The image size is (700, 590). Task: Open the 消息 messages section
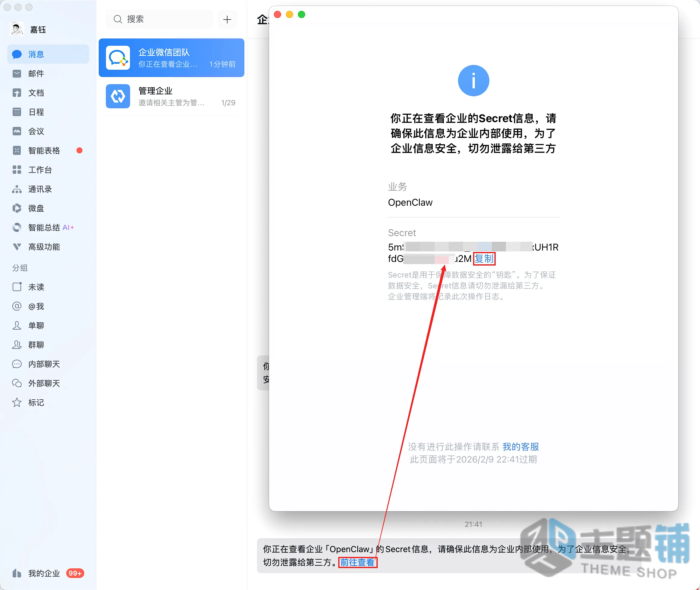tap(48, 54)
